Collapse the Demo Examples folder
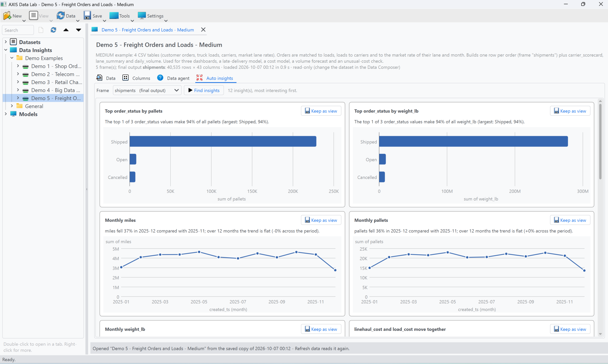608x364 pixels. 12,58
